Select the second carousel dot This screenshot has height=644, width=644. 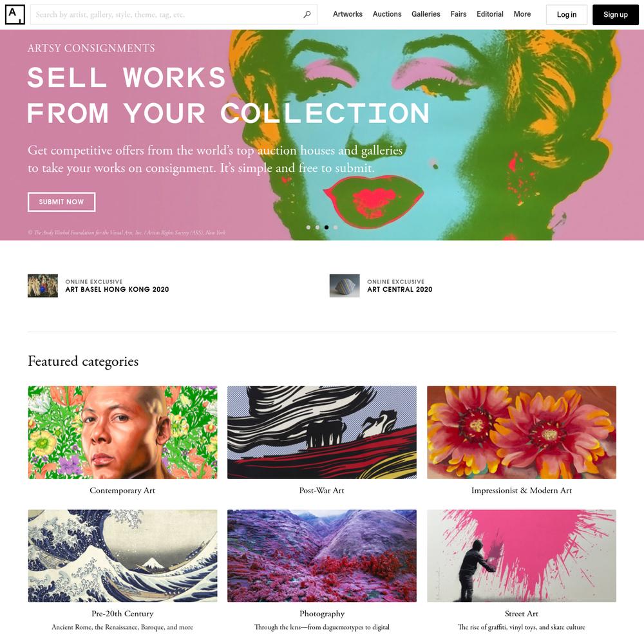(x=317, y=227)
